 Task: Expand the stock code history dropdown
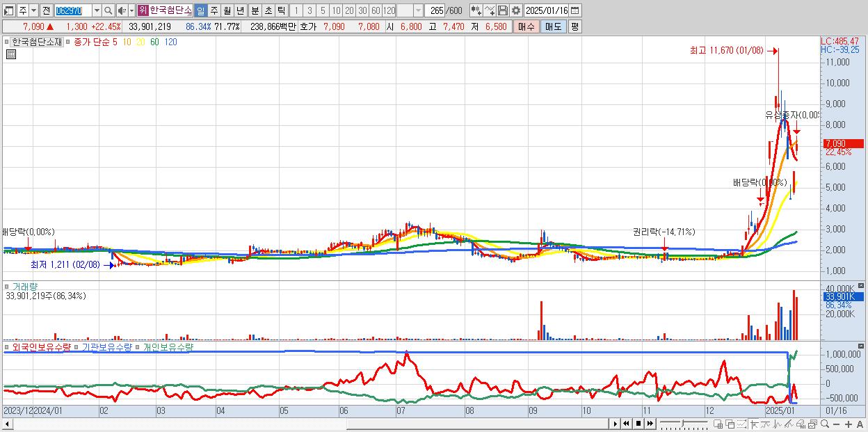(97, 10)
